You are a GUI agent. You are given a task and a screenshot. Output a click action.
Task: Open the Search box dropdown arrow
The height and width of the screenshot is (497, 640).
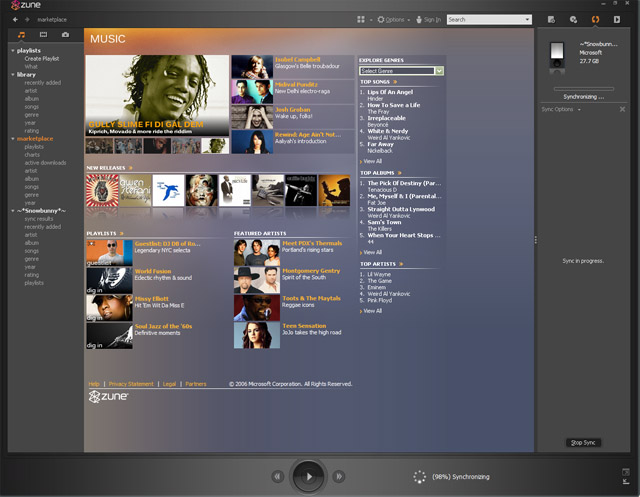pos(527,20)
